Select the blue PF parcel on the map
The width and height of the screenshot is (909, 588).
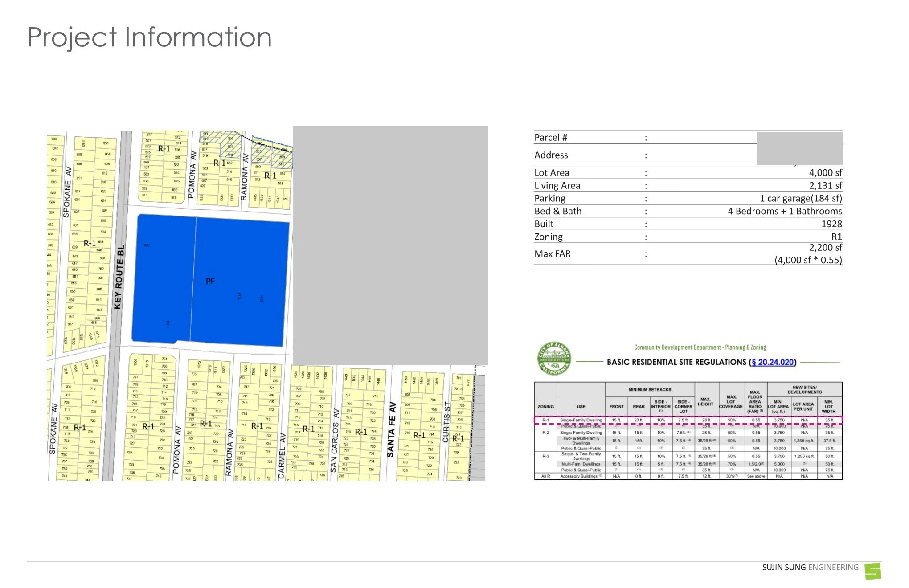[x=210, y=281]
